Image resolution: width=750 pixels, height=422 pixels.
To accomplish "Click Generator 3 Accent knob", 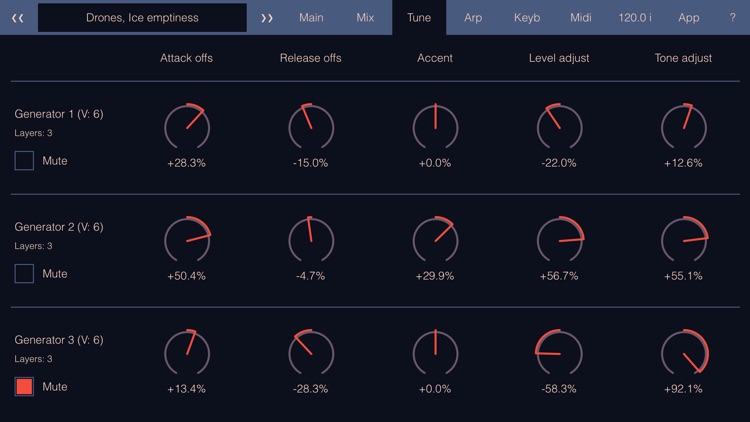I will [435, 353].
